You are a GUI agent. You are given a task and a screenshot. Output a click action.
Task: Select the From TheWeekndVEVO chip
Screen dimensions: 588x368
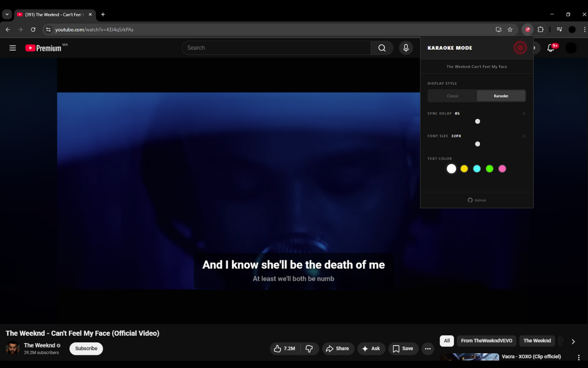(x=486, y=341)
